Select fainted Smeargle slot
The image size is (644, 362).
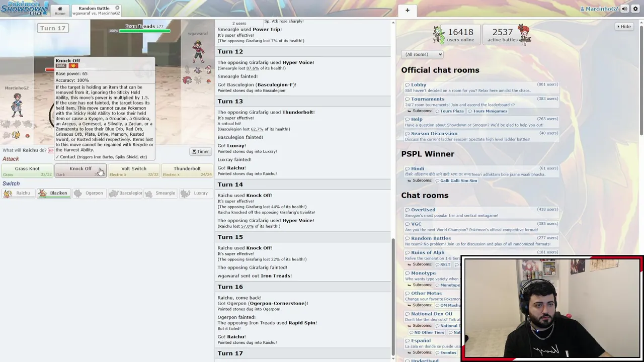click(x=160, y=193)
